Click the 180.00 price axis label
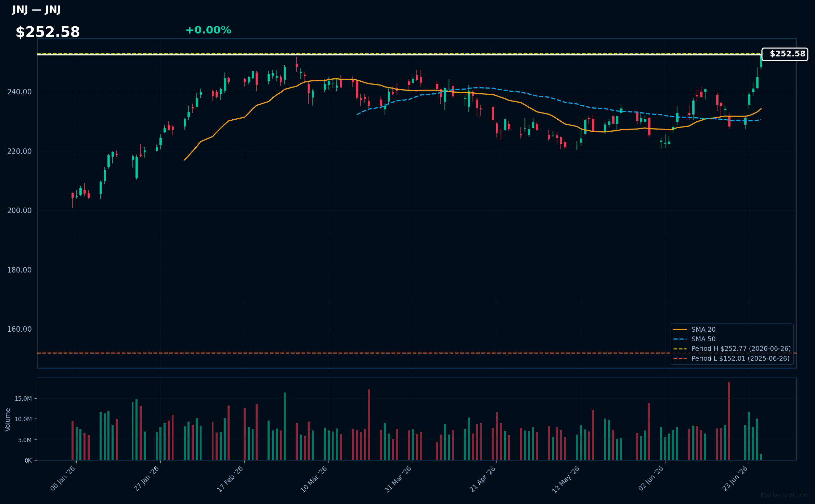815x504 pixels. (x=20, y=270)
